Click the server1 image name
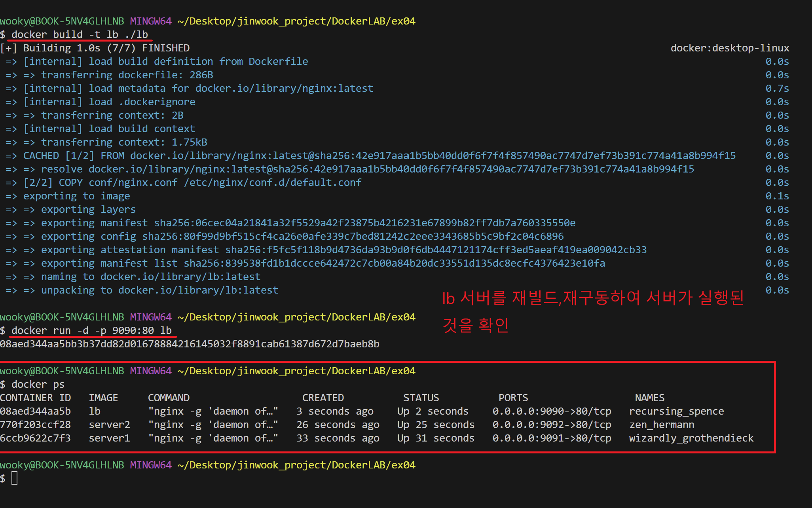The width and height of the screenshot is (812, 508). coord(109,438)
